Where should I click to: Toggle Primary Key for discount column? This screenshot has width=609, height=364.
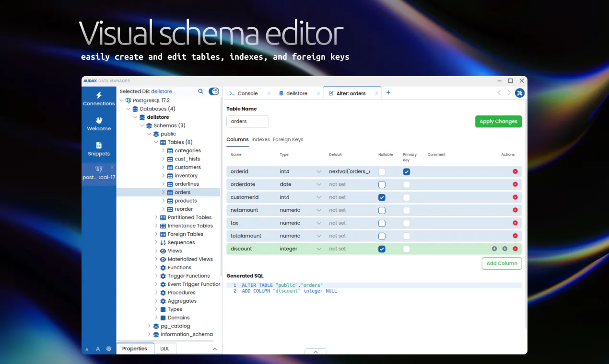pyautogui.click(x=407, y=249)
